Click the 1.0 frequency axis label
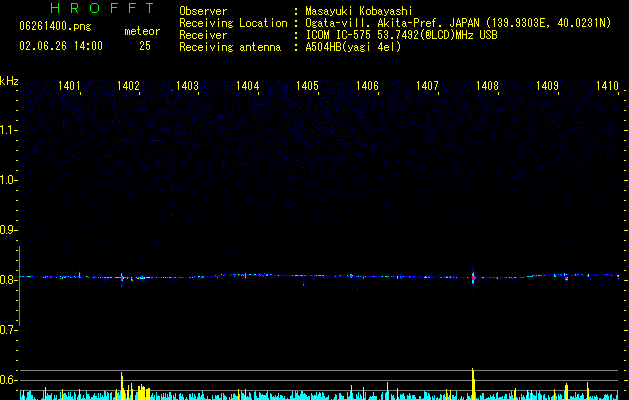This screenshot has height=400, width=629. 8,180
